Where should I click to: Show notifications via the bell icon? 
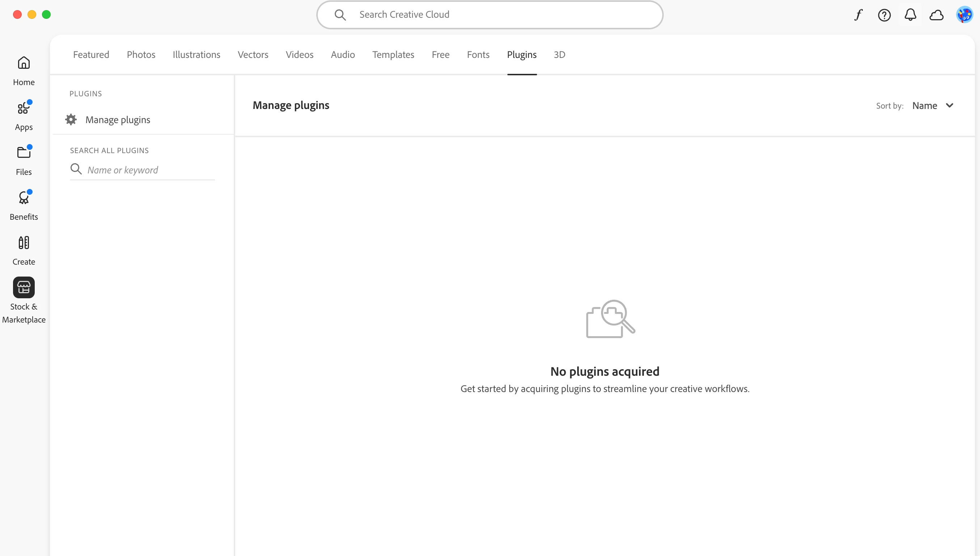coord(910,15)
